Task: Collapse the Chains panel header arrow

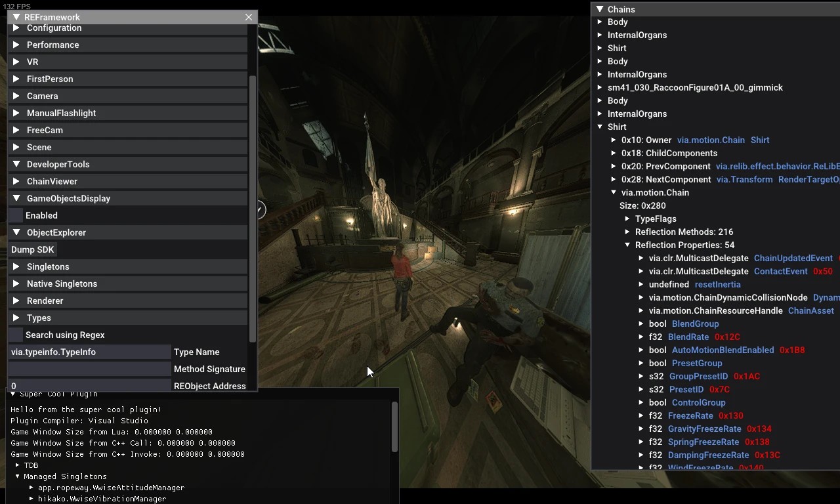Action: (600, 9)
